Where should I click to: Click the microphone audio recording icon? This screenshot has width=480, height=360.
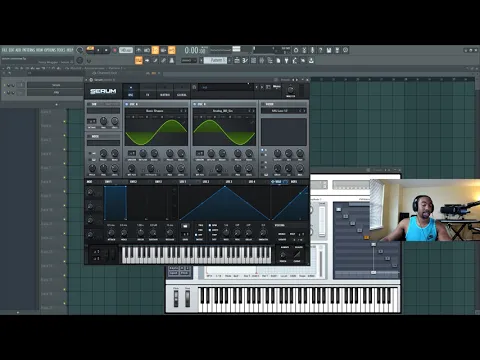pos(312,50)
